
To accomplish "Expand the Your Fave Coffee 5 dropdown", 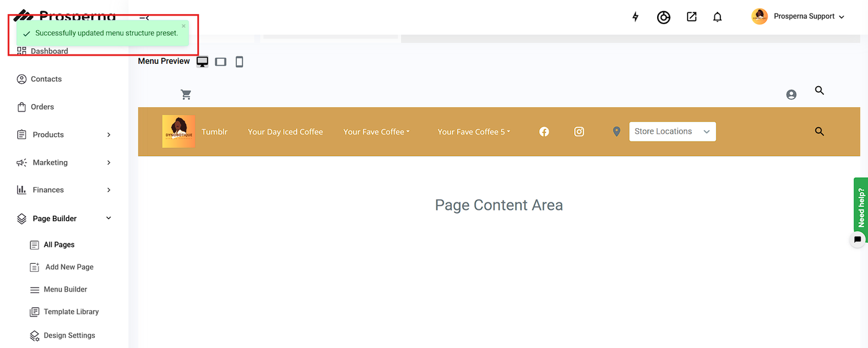I will 474,132.
